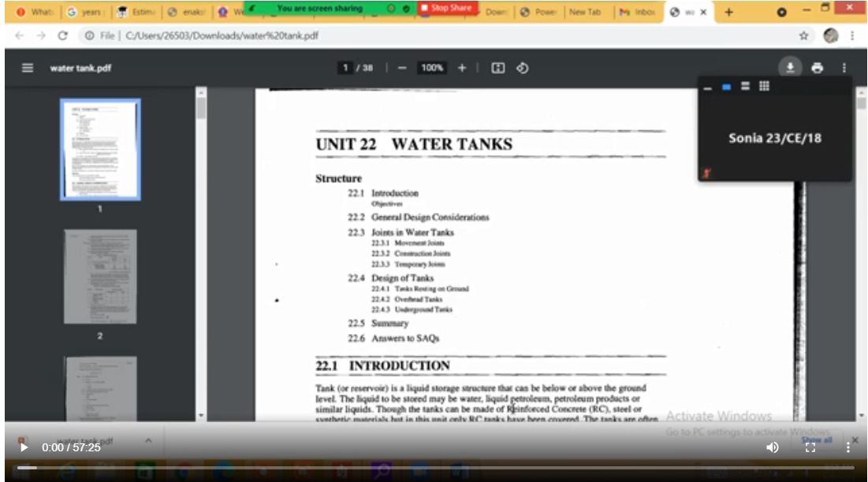Click the Chrome extension icon near window controls
This screenshot has width=868, height=482.
pyautogui.click(x=781, y=12)
